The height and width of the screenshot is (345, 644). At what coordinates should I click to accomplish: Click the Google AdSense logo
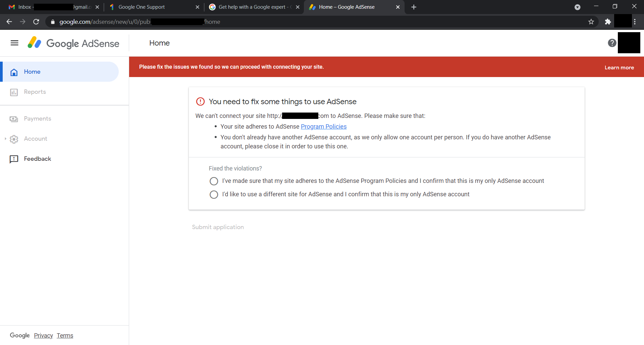point(73,43)
